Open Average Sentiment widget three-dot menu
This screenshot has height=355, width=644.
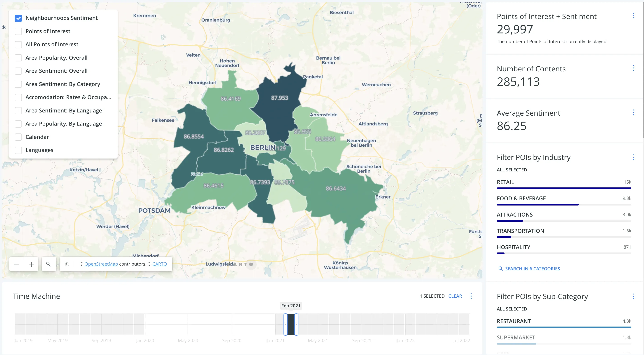[633, 112]
